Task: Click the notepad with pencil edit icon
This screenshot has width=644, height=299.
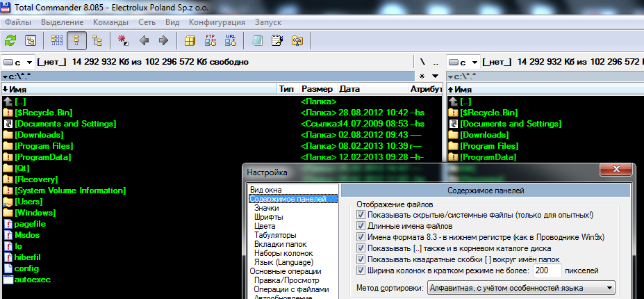Action: tap(278, 40)
